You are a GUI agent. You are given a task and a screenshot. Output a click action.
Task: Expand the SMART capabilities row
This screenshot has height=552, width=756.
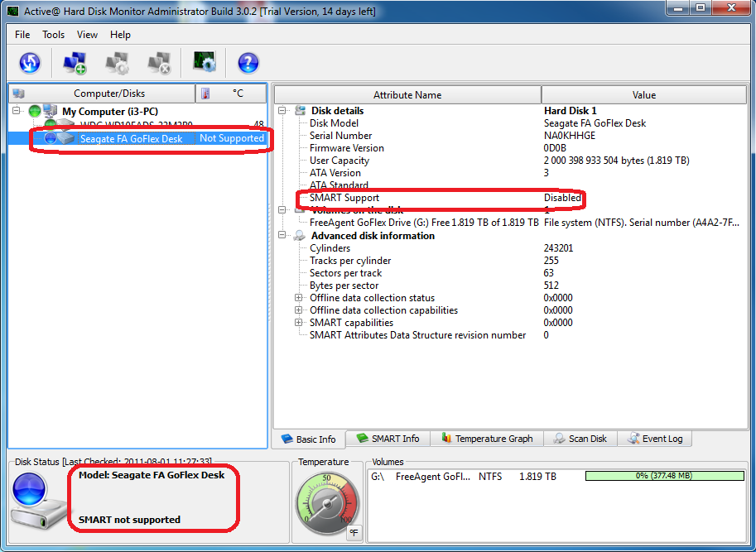pos(298,323)
